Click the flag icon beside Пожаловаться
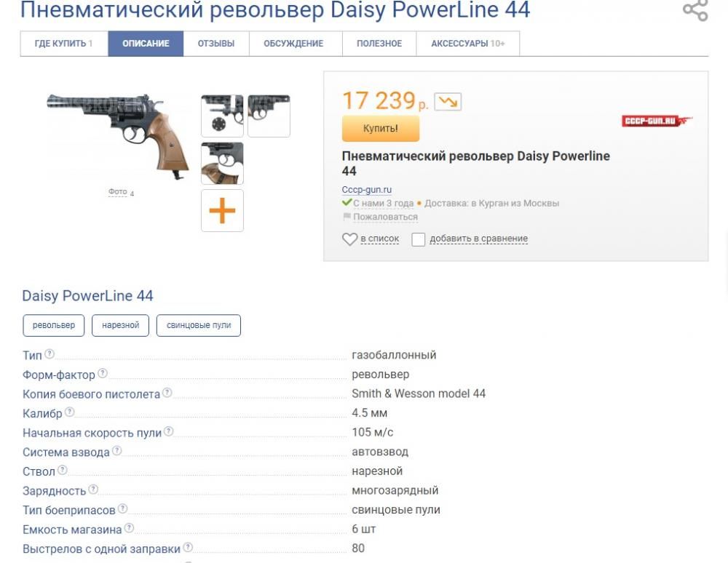The height and width of the screenshot is (563, 728). coord(347,217)
